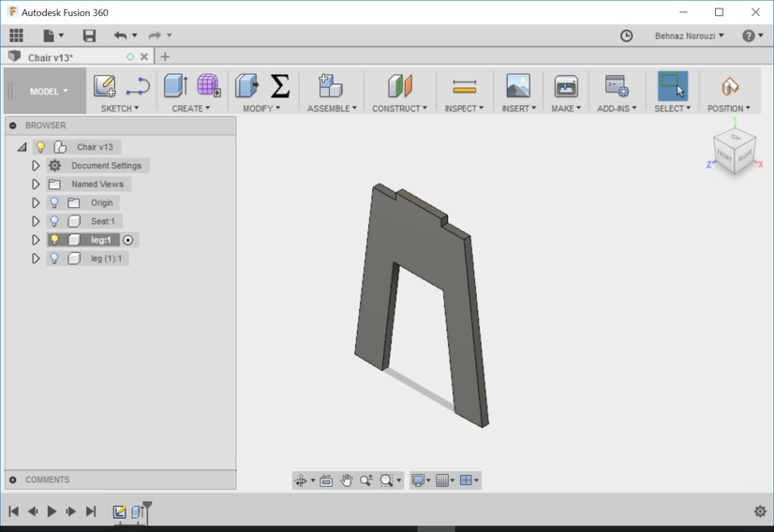Open the Grid and Snaps dropdown
The height and width of the screenshot is (532, 774).
coord(445,480)
